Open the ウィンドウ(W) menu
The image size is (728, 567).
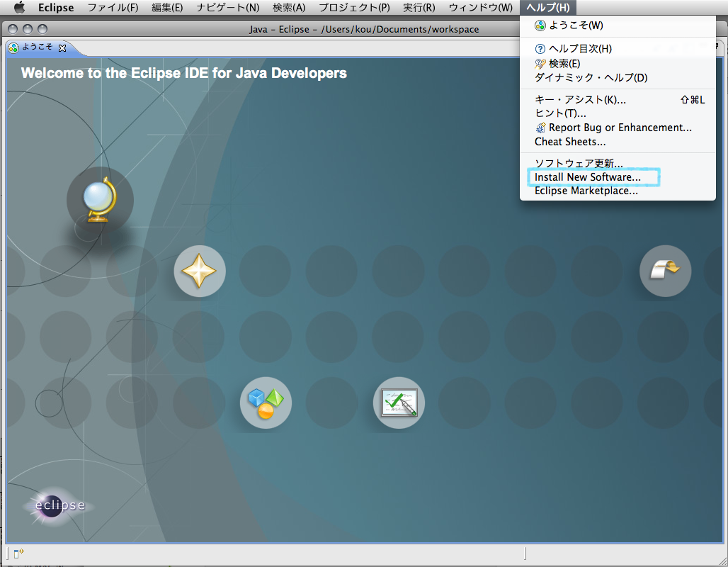click(481, 7)
